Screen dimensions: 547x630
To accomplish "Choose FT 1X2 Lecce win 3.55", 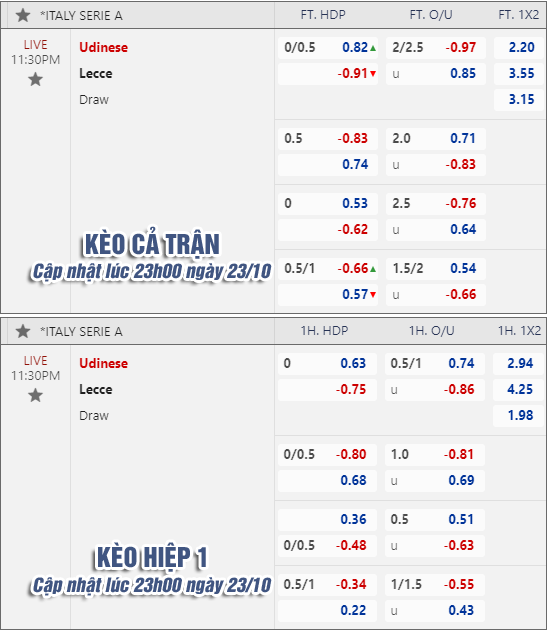I will point(519,74).
